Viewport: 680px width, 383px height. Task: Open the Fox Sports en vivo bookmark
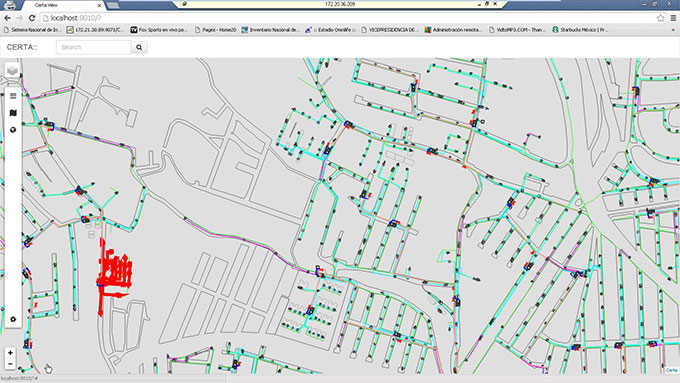coord(159,30)
